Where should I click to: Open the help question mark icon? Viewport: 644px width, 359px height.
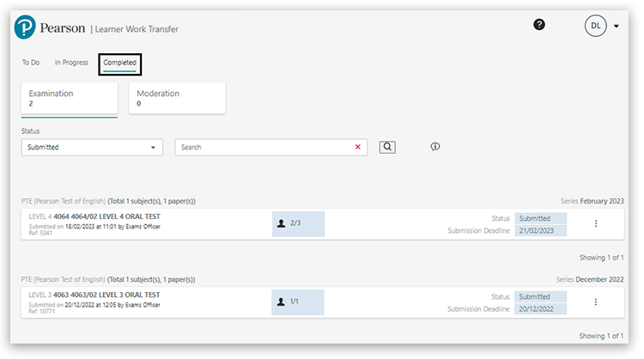pyautogui.click(x=539, y=25)
